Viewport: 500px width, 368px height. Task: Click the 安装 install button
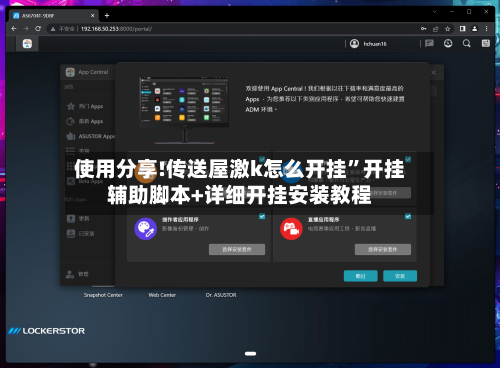[400, 276]
